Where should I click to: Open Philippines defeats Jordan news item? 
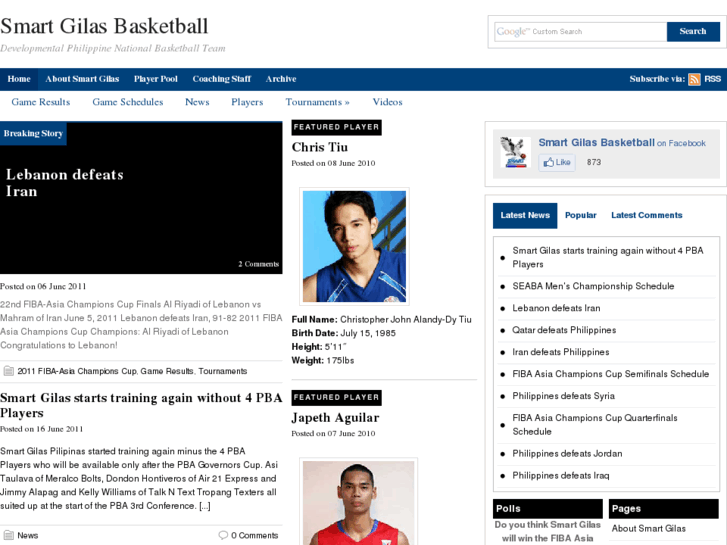[x=567, y=454]
